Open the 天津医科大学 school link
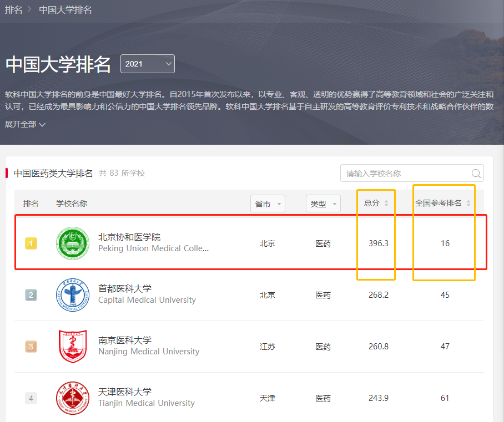This screenshot has height=422, width=504. click(125, 392)
